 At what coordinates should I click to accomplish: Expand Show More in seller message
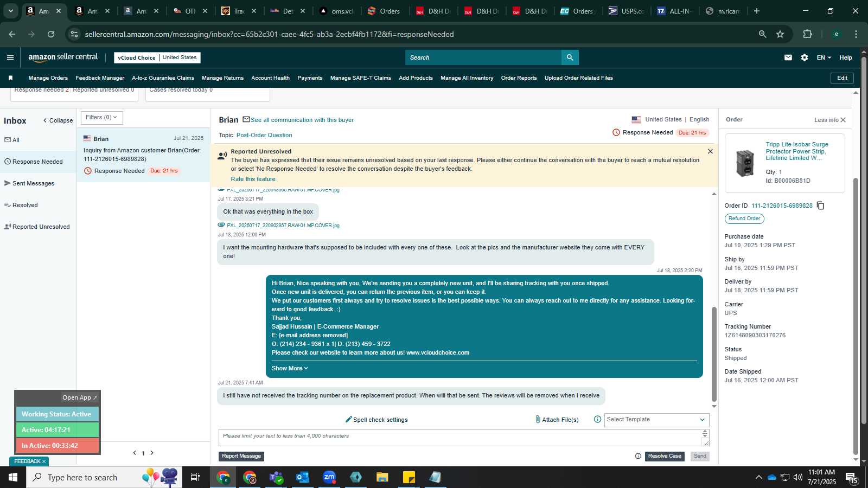[x=290, y=368]
